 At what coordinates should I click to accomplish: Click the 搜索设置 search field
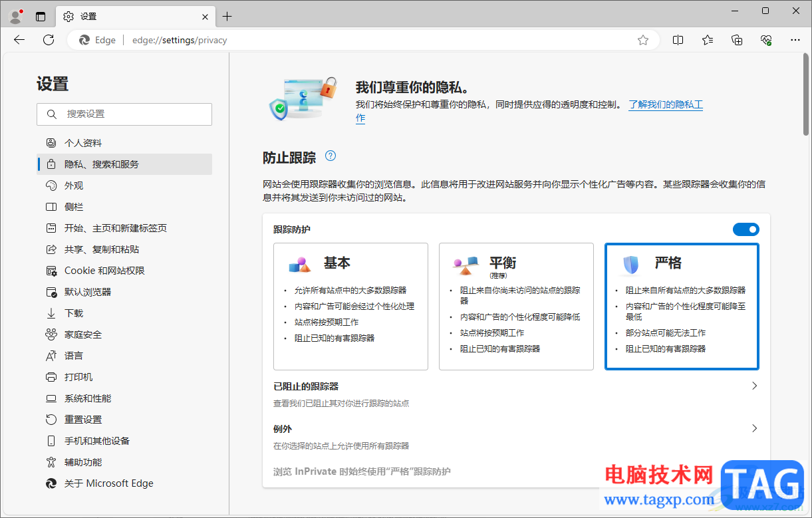(x=124, y=114)
